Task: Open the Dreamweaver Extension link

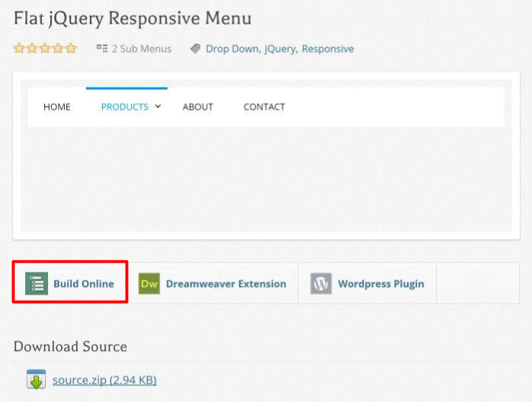Action: click(226, 284)
